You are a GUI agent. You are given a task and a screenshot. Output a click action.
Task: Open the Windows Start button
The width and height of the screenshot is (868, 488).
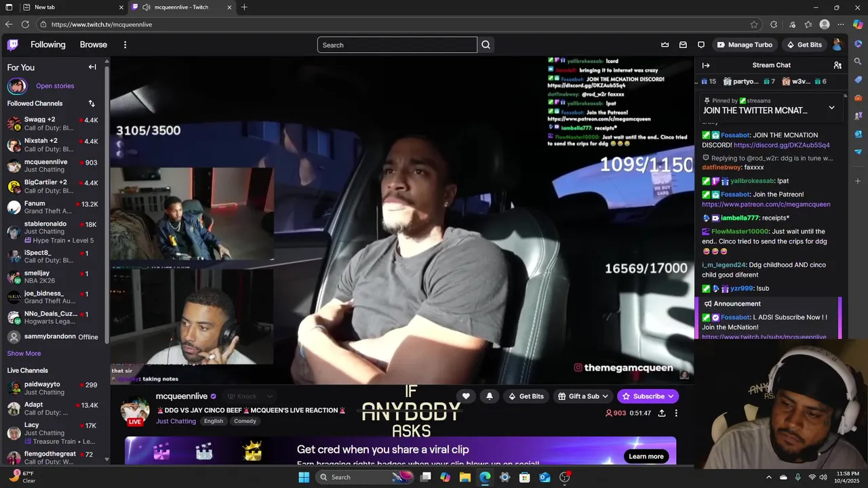click(304, 477)
